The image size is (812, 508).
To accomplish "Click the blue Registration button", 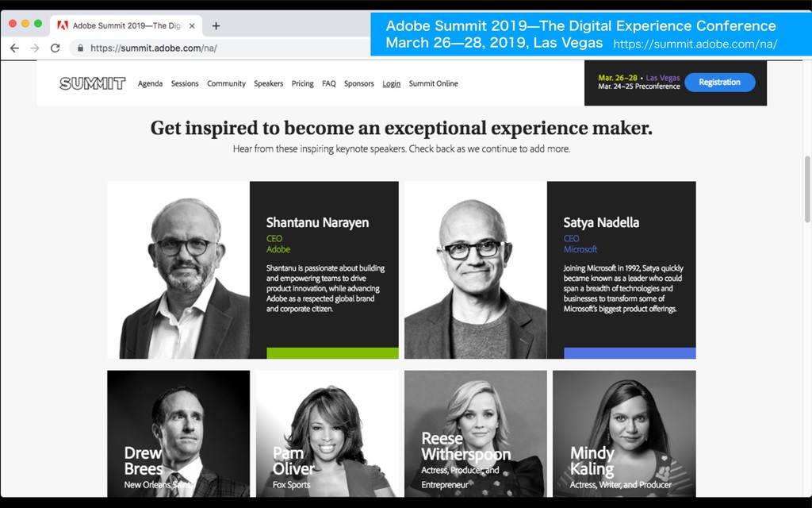I will (x=720, y=83).
